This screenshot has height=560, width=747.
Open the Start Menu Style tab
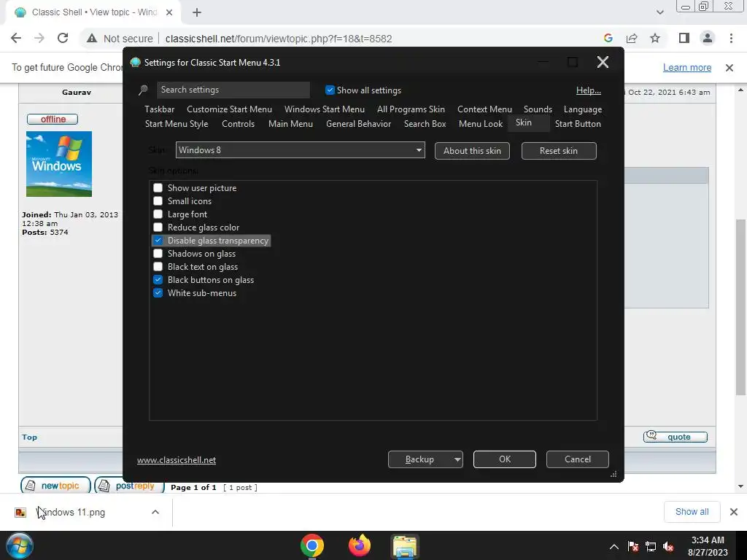pyautogui.click(x=177, y=124)
